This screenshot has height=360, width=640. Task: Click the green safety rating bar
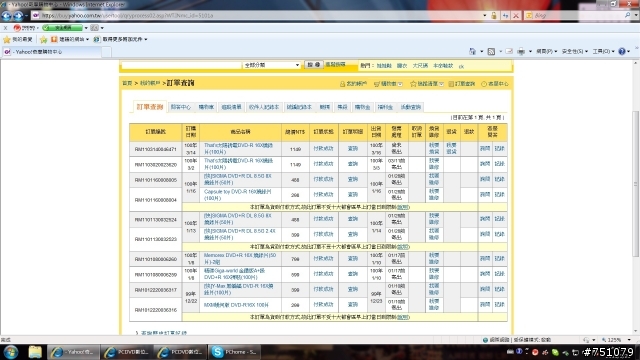(x=62, y=28)
